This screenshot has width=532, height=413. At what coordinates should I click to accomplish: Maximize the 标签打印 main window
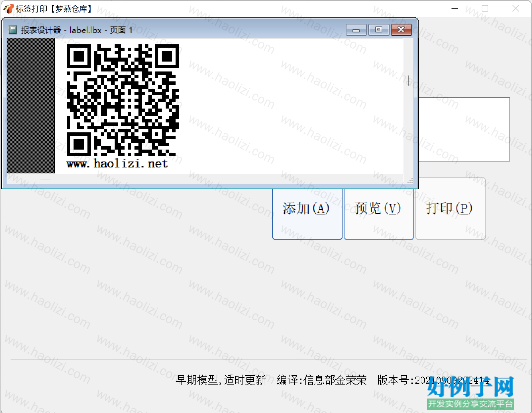coord(485,8)
